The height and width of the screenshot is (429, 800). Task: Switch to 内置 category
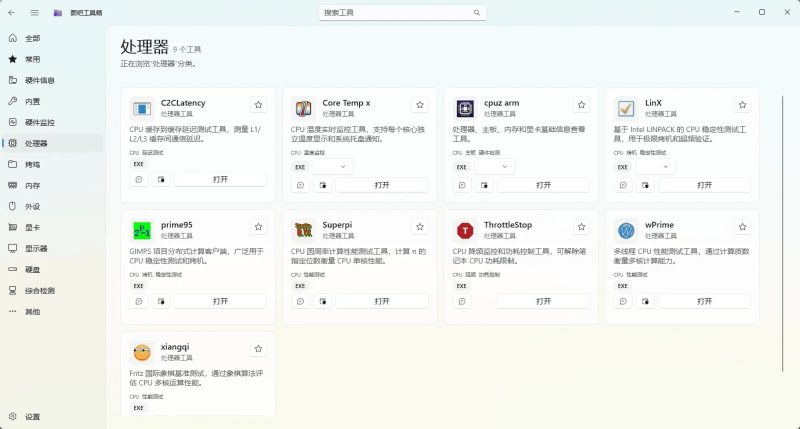pyautogui.click(x=53, y=102)
